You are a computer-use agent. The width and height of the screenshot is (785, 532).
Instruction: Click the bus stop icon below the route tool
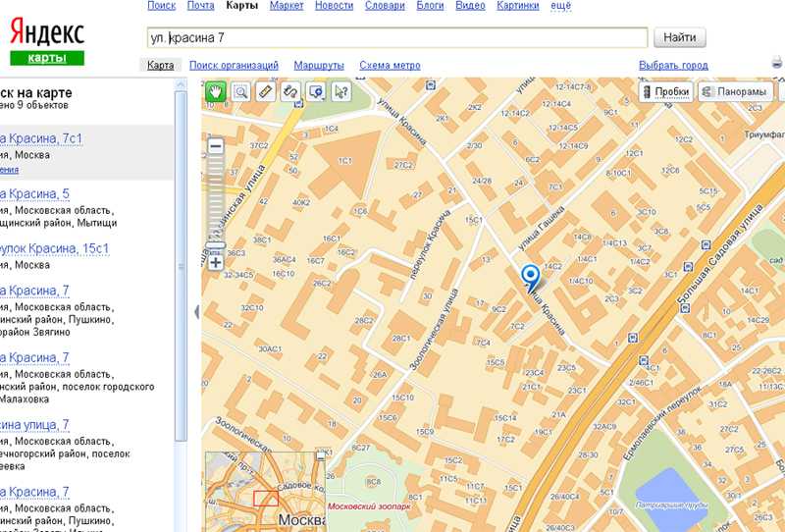[x=299, y=104]
